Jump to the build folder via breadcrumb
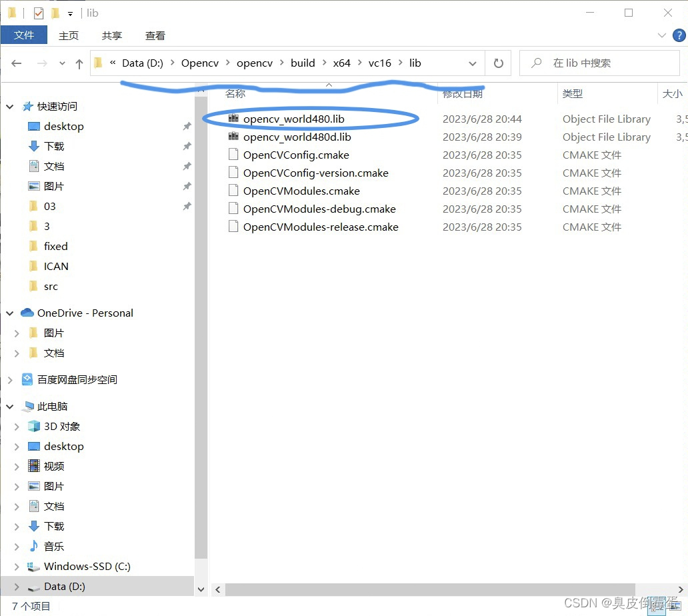The height and width of the screenshot is (616, 688). pyautogui.click(x=303, y=62)
